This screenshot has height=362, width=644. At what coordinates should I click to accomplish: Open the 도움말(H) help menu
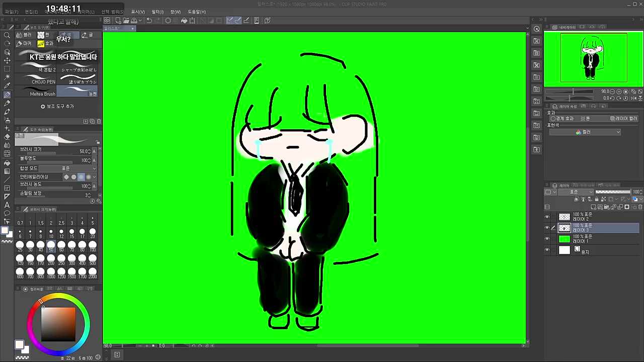(196, 12)
